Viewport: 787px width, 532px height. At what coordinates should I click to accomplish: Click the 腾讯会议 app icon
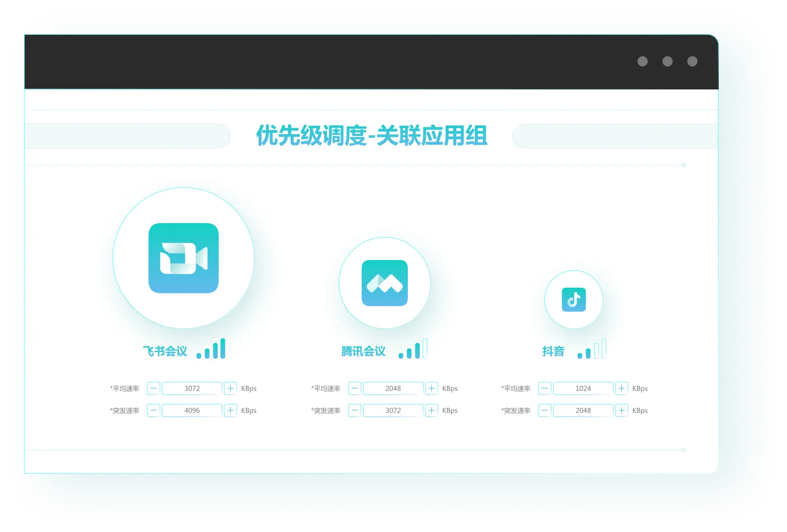coord(385,283)
